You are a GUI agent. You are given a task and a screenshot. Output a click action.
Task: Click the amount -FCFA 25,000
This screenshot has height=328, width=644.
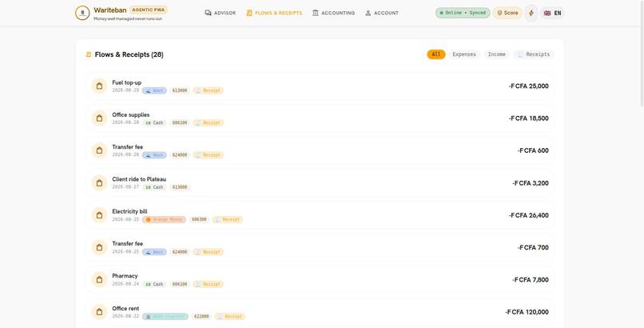coord(529,86)
